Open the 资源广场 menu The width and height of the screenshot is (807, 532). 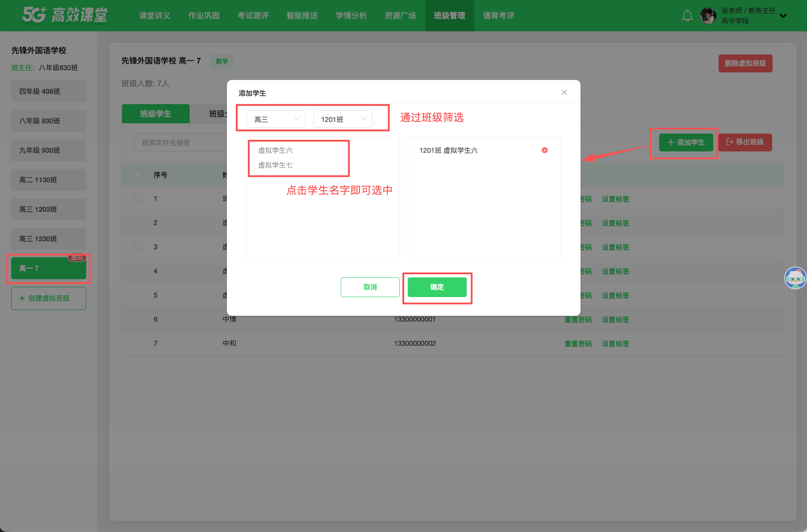(x=401, y=16)
